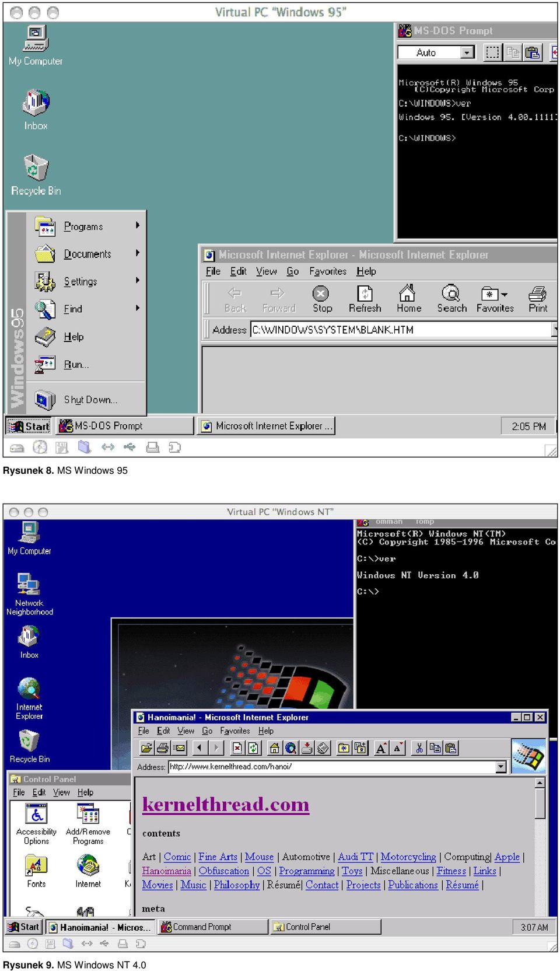Click the Cut scissors icon in Hanoimania IE toolbar
The width and height of the screenshot is (560, 971).
(x=419, y=748)
